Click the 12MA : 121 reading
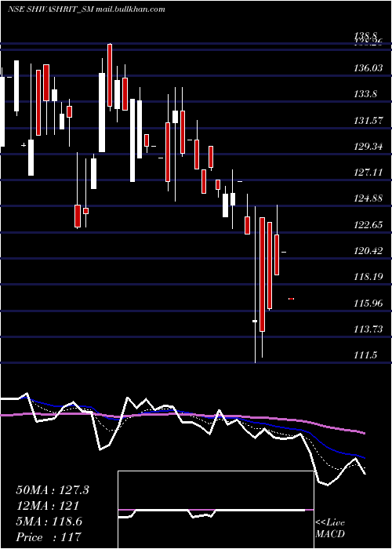392x549 pixels. point(47,506)
